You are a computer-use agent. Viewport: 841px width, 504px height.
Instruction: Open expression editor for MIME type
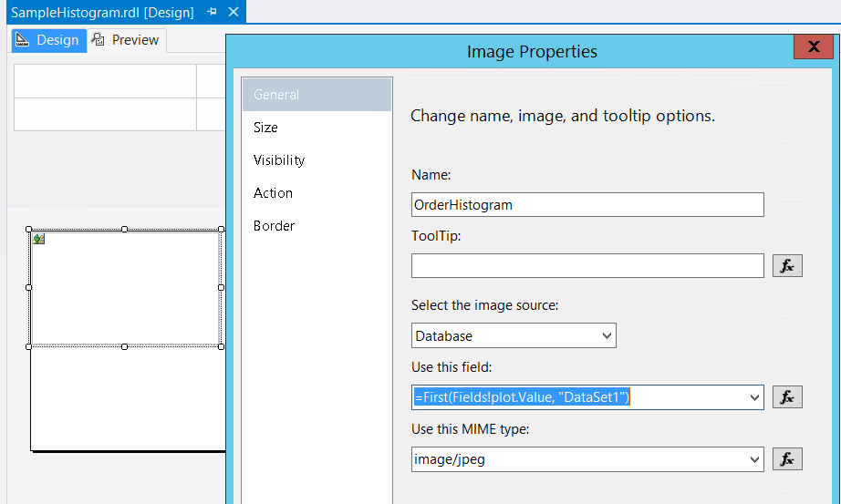pyautogui.click(x=787, y=459)
